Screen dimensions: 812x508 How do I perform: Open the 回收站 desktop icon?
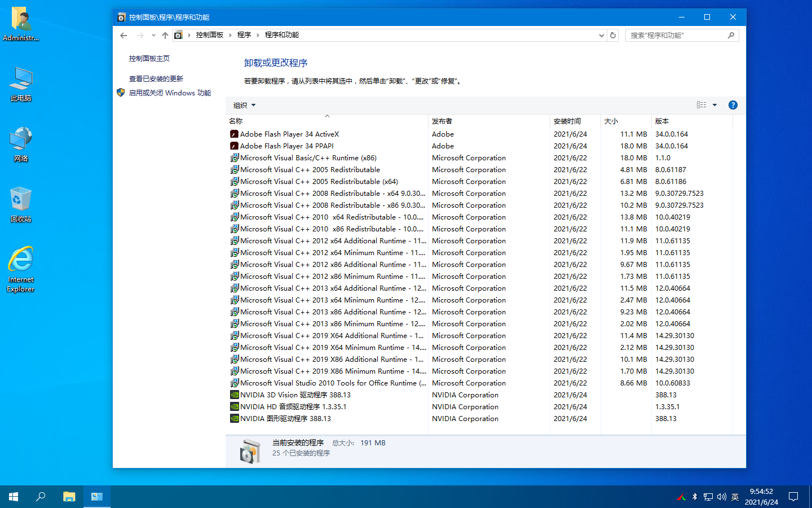point(21,205)
